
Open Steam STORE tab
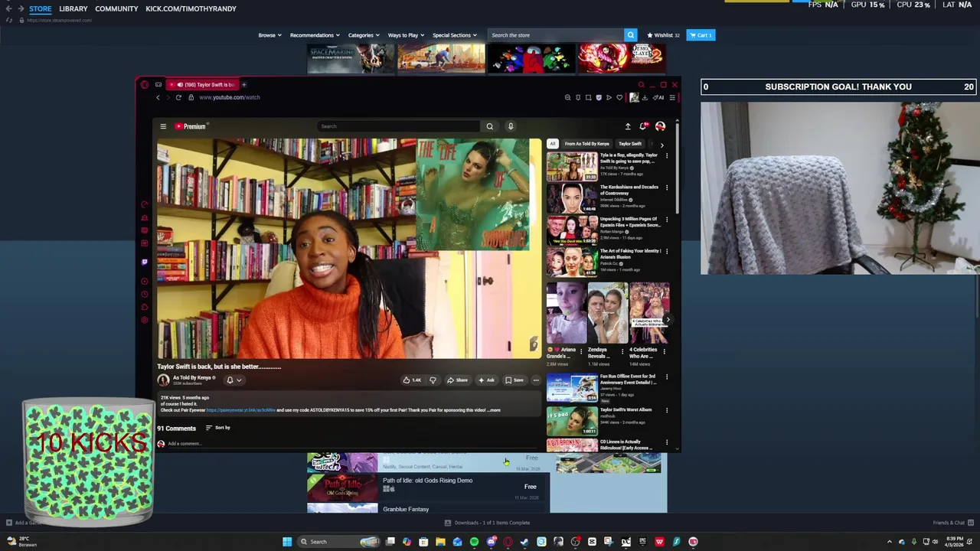point(40,8)
